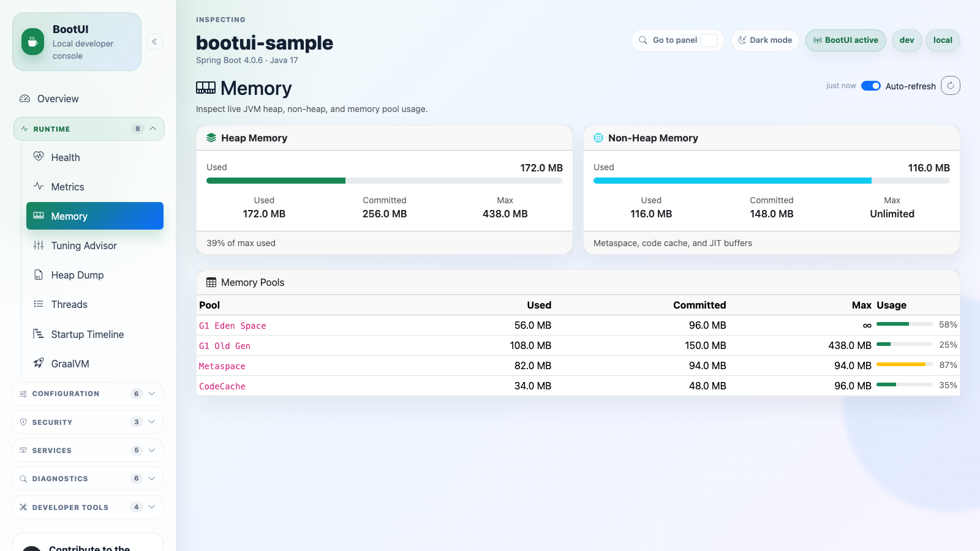Screen dimensions: 980x551
Task: Click the Memory Pools table icon
Action: coord(211,282)
